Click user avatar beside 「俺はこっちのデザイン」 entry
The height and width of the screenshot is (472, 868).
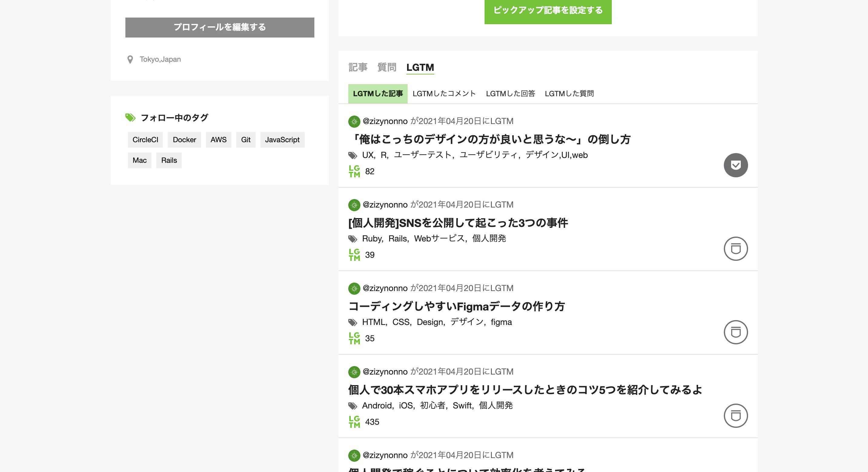click(354, 122)
